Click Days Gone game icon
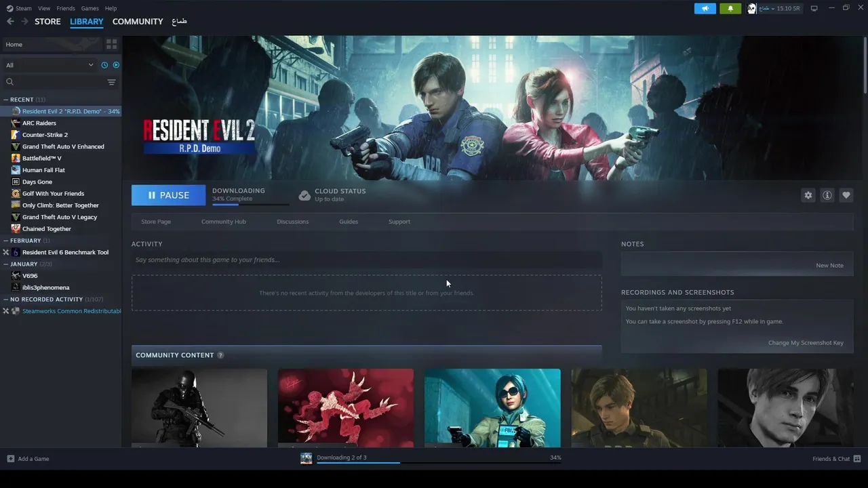Image resolution: width=868 pixels, height=488 pixels. 16,182
